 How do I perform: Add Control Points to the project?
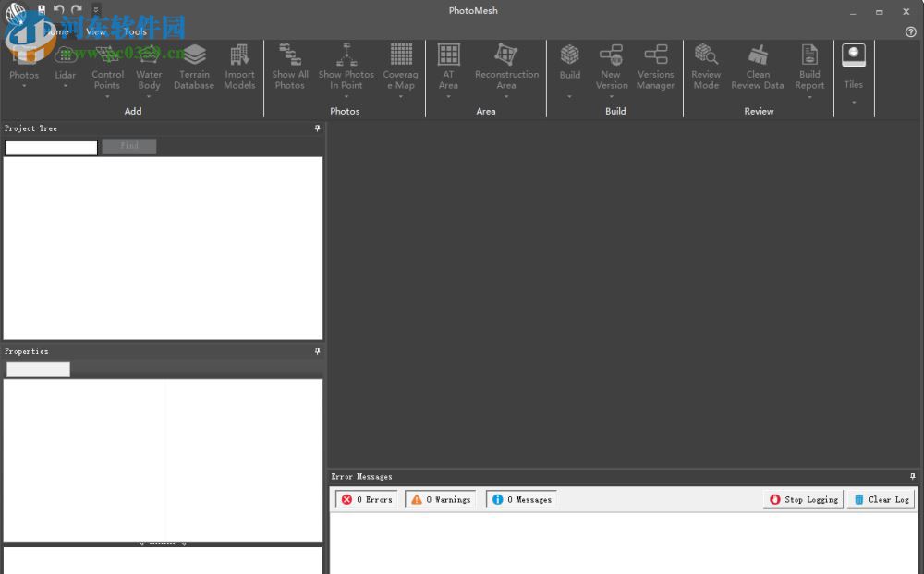point(107,65)
